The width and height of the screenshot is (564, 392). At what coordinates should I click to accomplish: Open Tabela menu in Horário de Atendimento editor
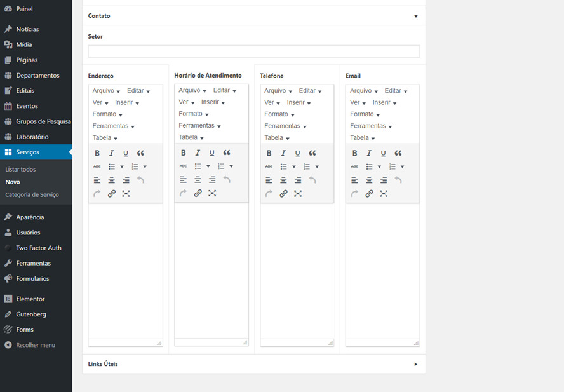point(191,137)
